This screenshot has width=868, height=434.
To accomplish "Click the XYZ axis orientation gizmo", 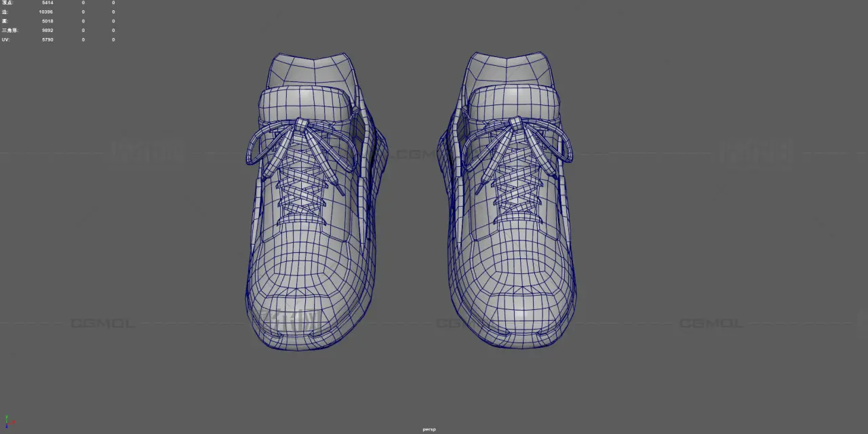I will click(7, 422).
